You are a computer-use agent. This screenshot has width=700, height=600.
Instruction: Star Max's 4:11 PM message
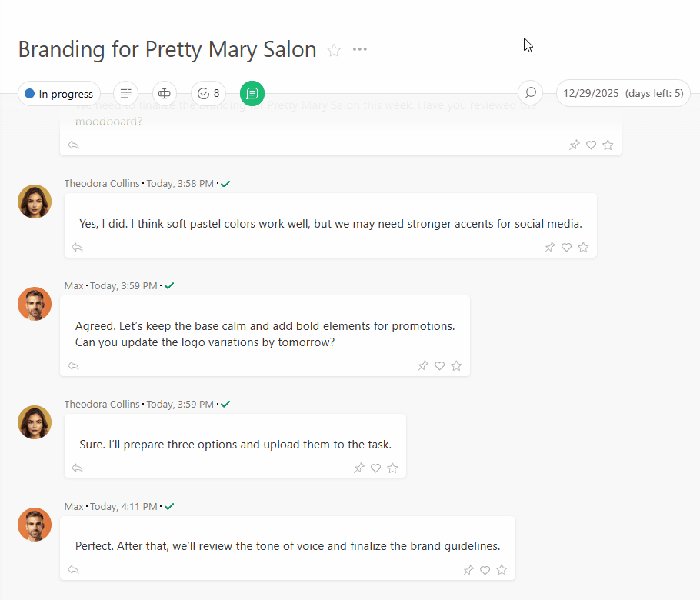coord(502,570)
